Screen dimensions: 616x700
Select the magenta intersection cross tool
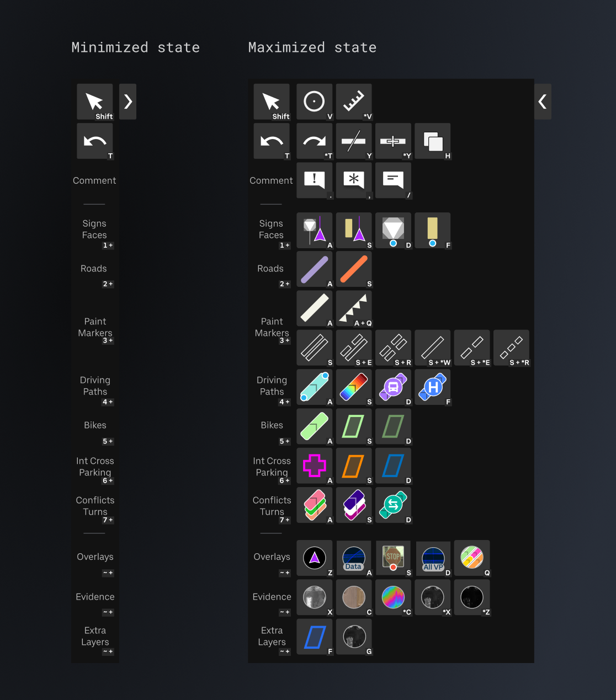coord(314,466)
